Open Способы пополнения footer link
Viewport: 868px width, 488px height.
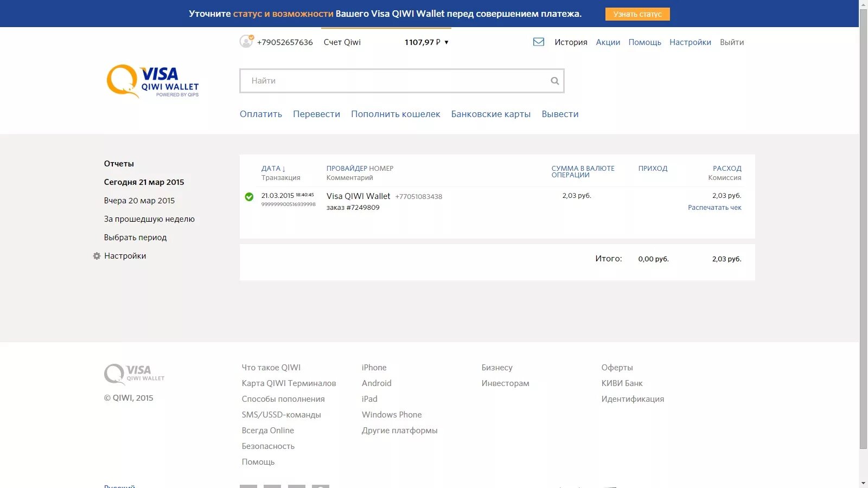[x=283, y=399]
